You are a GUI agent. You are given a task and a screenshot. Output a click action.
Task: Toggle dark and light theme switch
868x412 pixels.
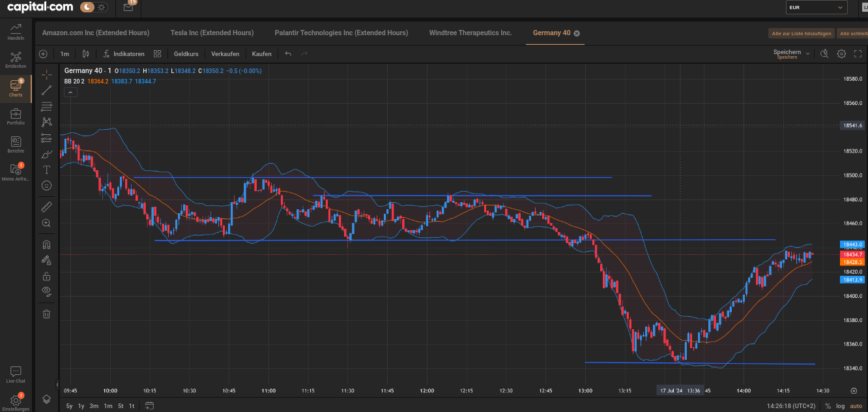click(x=95, y=7)
